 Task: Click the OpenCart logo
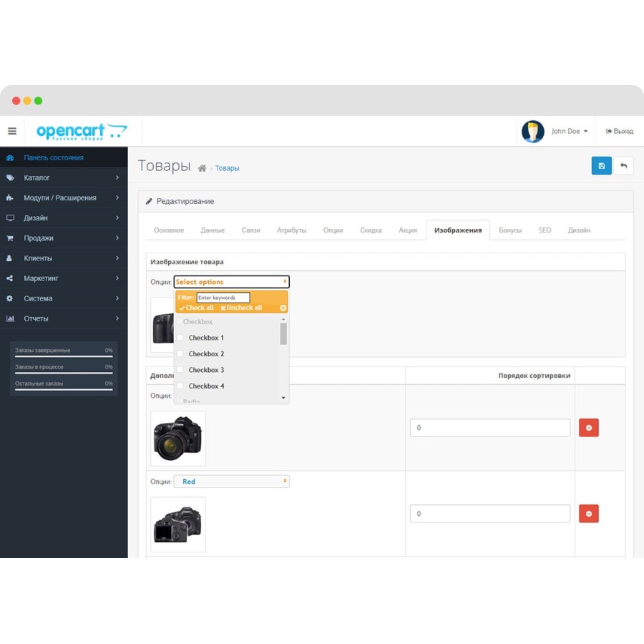(x=82, y=132)
